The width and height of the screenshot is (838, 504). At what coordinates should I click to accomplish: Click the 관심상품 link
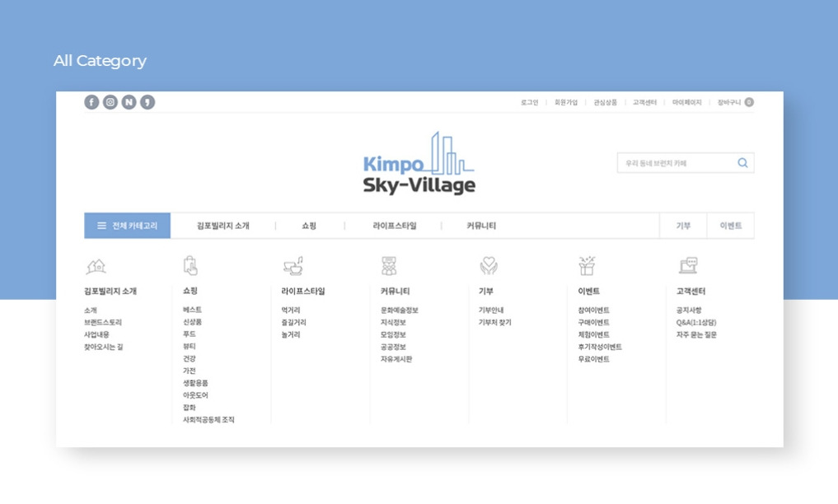(x=605, y=102)
